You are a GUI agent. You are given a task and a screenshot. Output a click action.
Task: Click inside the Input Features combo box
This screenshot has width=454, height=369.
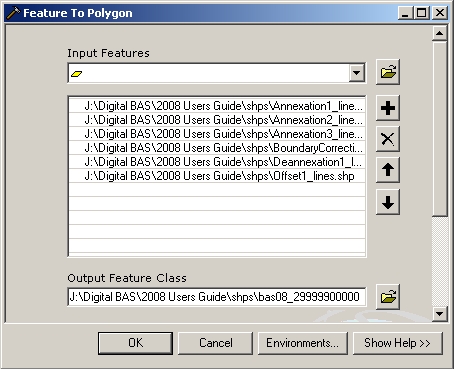209,73
